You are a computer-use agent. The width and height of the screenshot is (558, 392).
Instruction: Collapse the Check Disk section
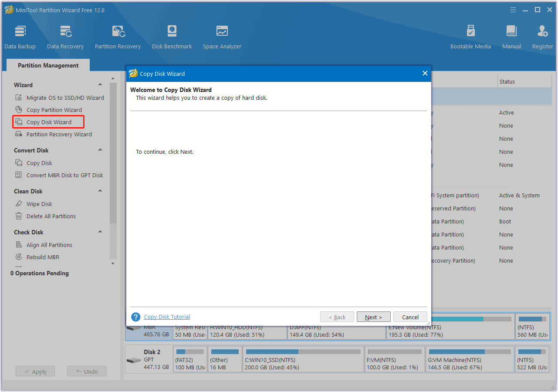100,232
